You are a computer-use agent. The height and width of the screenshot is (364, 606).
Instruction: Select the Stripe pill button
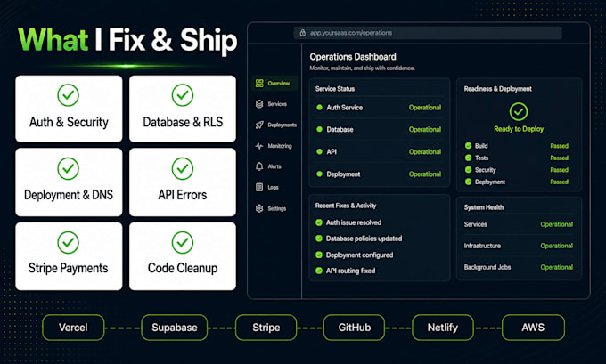[266, 328]
